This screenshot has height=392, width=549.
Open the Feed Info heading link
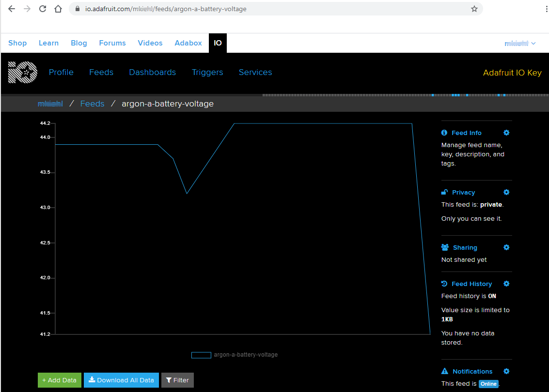click(466, 133)
